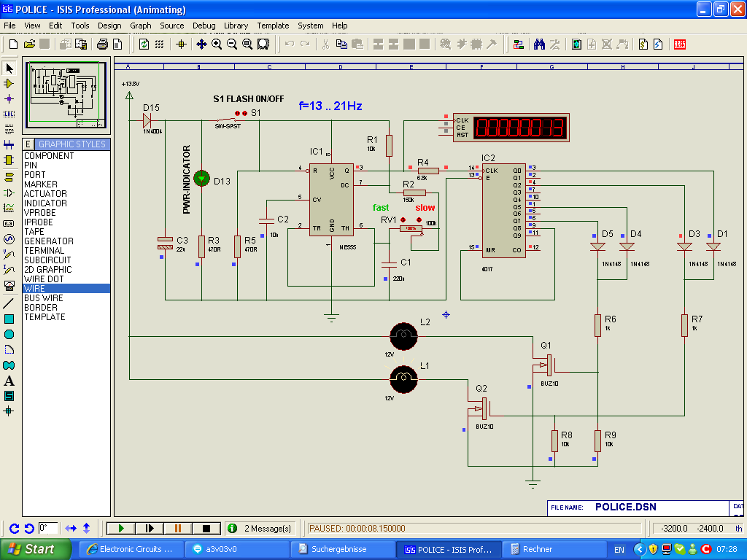747x560 pixels.
Task: Rotate clockwise using the rotation icon
Action: [x=15, y=529]
